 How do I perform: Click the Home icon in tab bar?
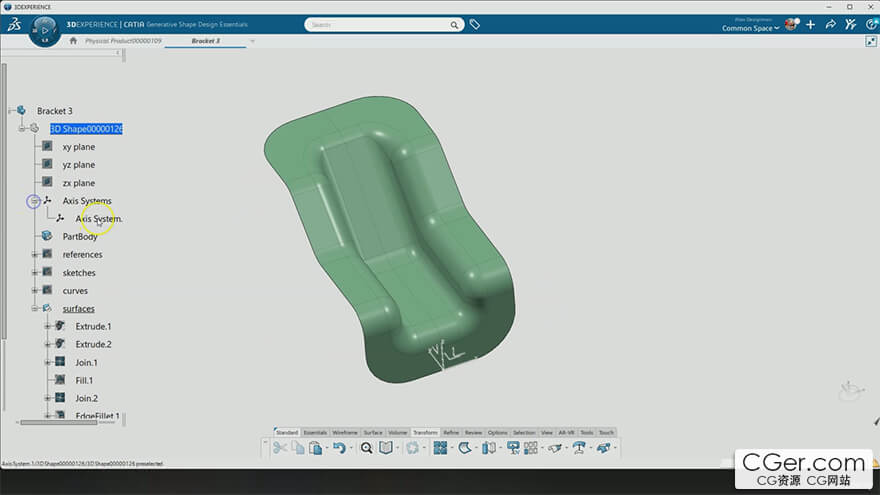point(73,41)
